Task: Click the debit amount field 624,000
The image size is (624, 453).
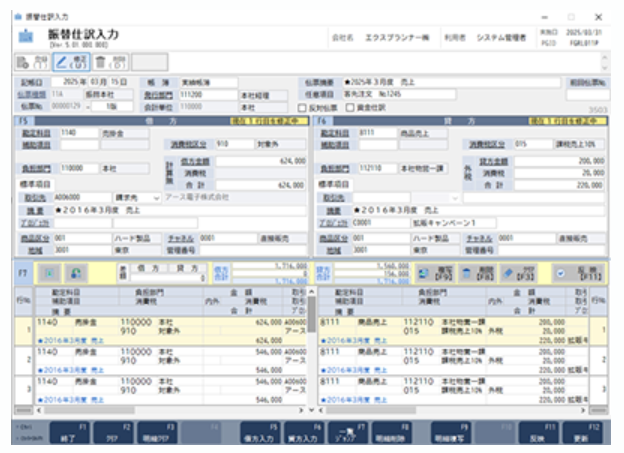Action: click(261, 162)
